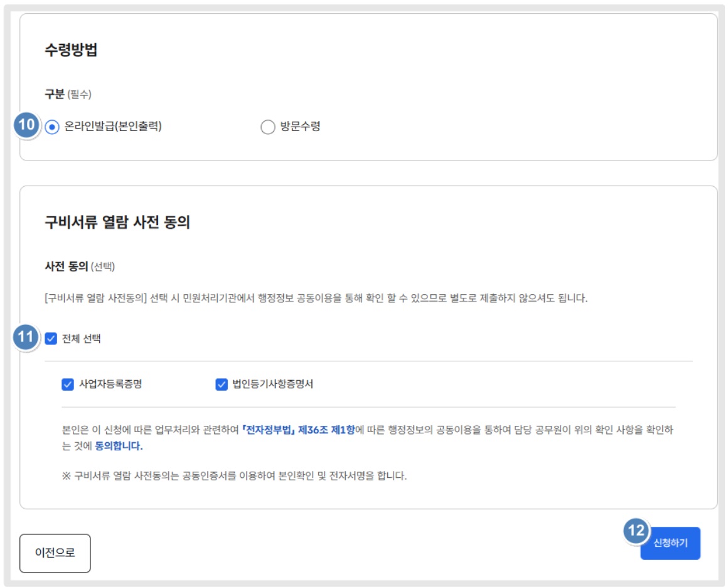728x587 pixels.
Task: Click the 사업자등록증명 label text
Action: pyautogui.click(x=110, y=384)
